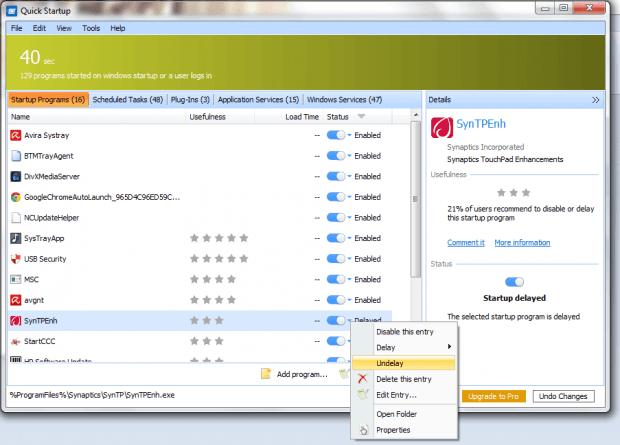Click the Quick Startup title bar icon
The image size is (620, 445).
pos(11,11)
